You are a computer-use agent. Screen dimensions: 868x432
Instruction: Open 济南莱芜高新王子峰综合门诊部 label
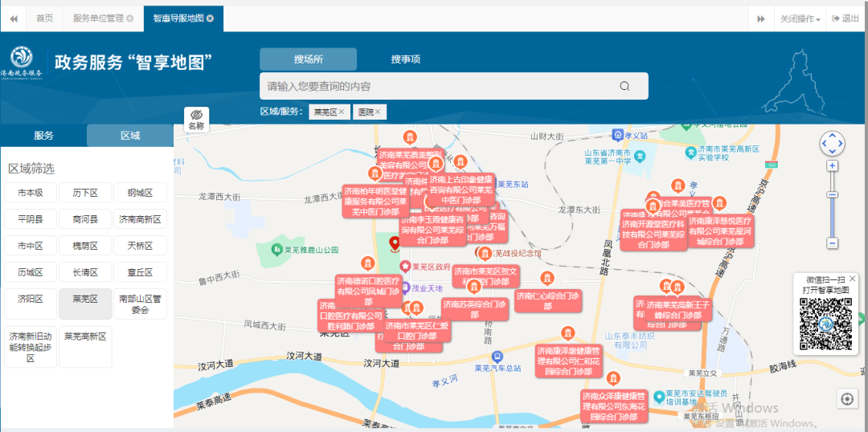(x=678, y=309)
